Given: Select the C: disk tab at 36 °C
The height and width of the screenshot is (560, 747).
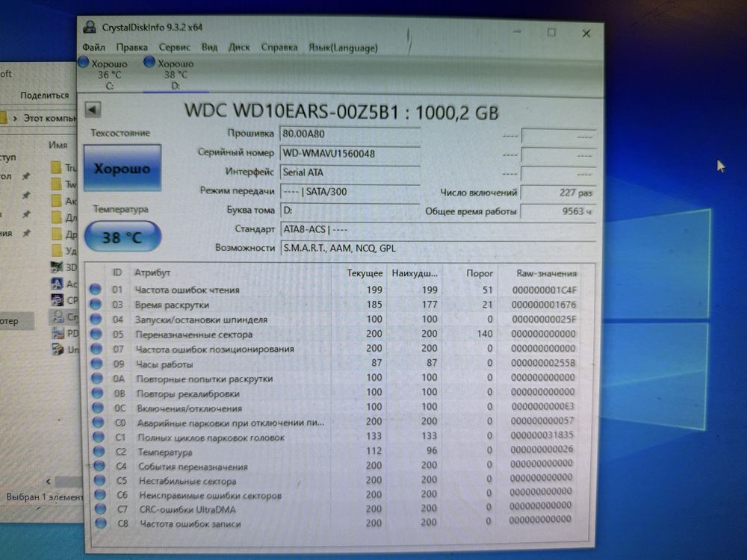Looking at the screenshot, I should (x=105, y=74).
